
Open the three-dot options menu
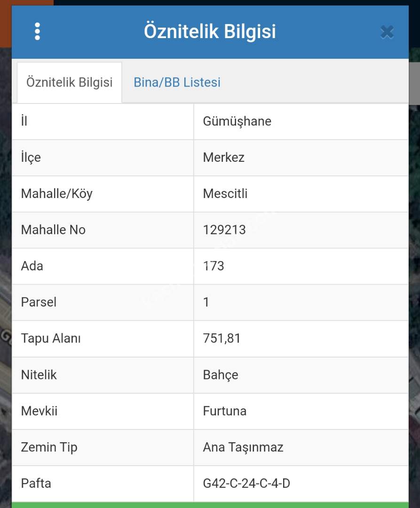38,32
